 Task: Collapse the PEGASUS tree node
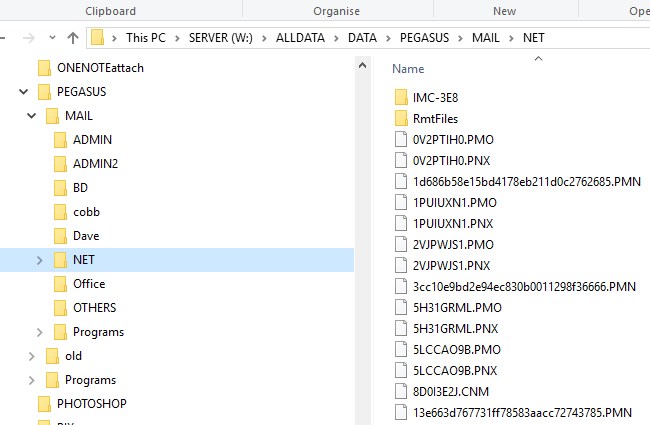22,92
